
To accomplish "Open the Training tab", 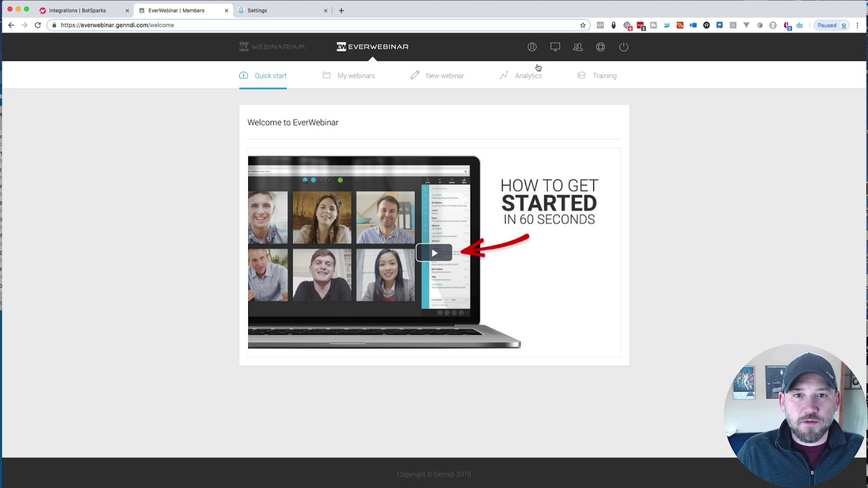I will click(x=597, y=76).
